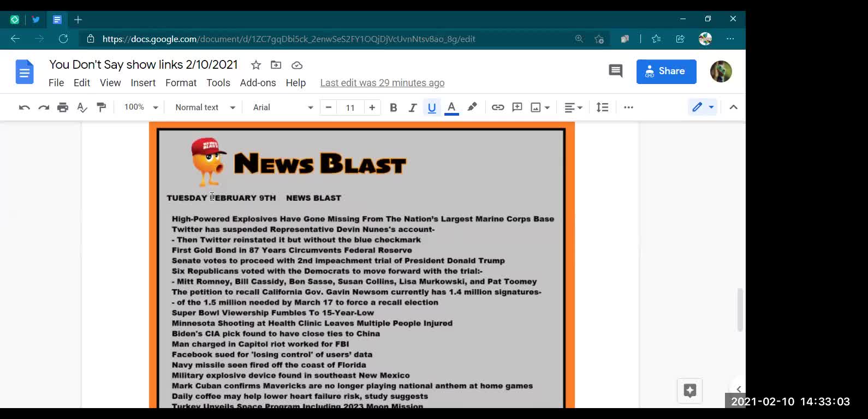This screenshot has height=419, width=868.
Task: Open the insert image dropdown
Action: coord(540,107)
